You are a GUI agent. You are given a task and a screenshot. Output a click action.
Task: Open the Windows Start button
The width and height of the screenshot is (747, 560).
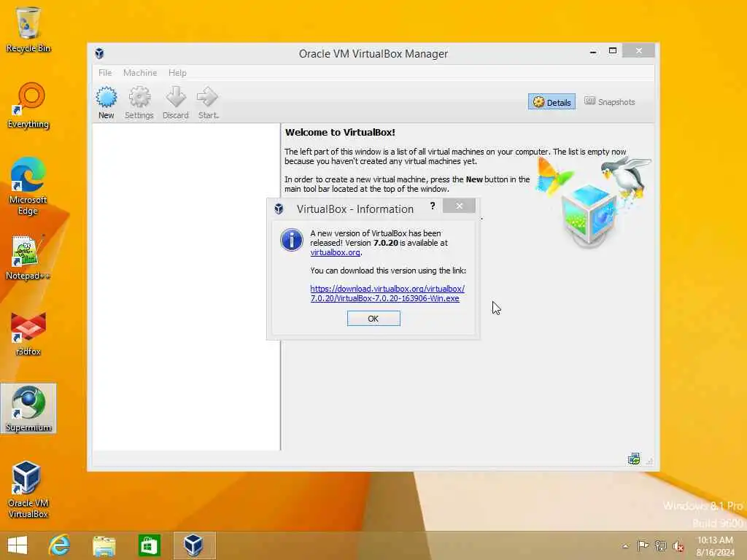[x=18, y=545]
